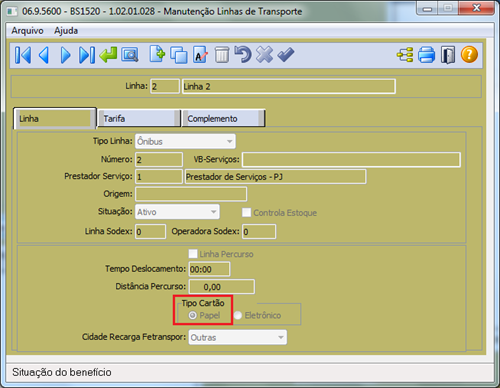Click the Operadora Sodex input field
Viewport: 500px width, 388px height.
click(259, 232)
